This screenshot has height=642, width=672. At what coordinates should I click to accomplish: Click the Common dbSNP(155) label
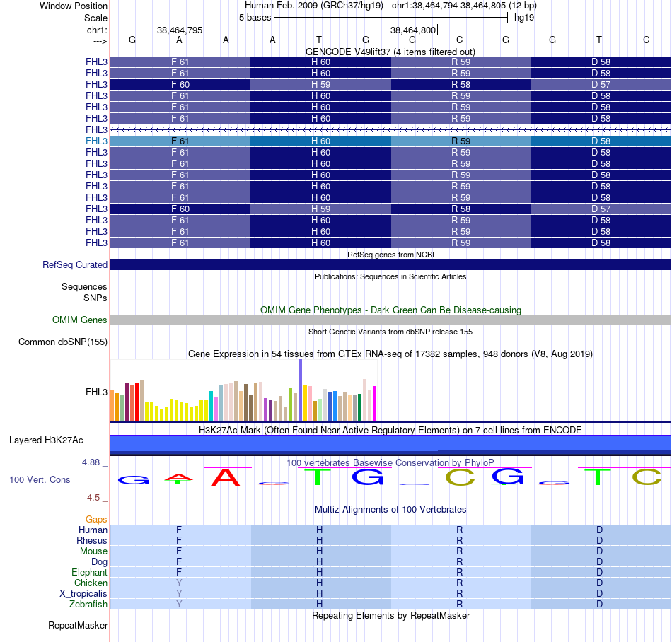63,342
